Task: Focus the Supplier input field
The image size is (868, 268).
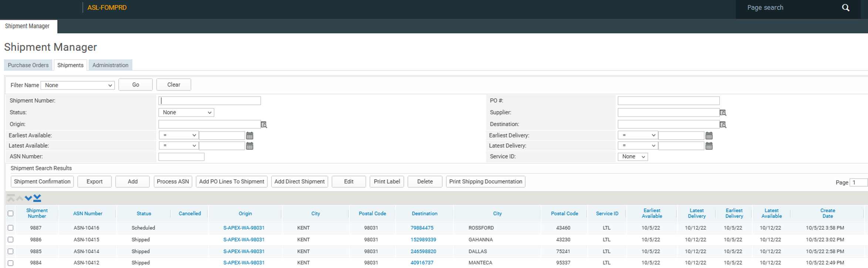Action: pyautogui.click(x=669, y=112)
